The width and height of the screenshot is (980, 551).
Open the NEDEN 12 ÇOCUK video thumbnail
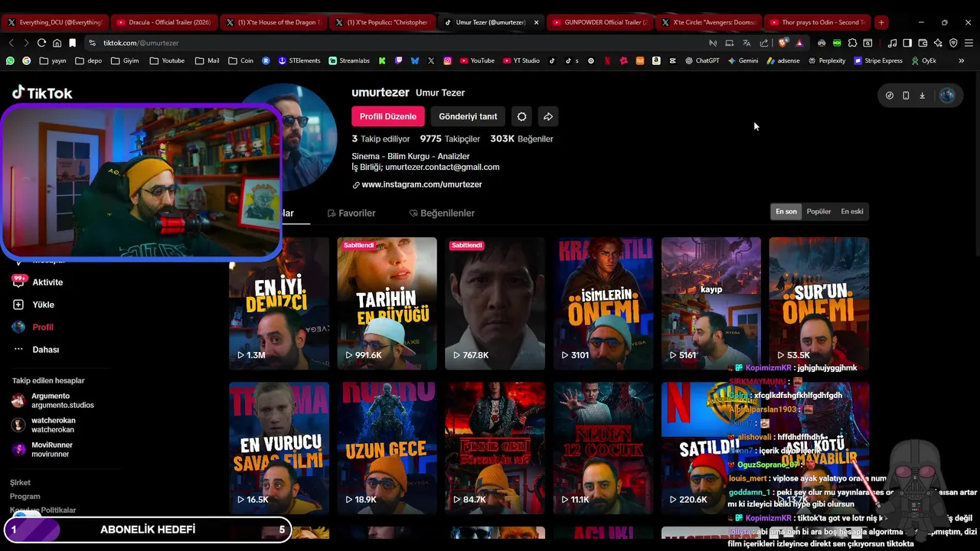click(x=603, y=448)
